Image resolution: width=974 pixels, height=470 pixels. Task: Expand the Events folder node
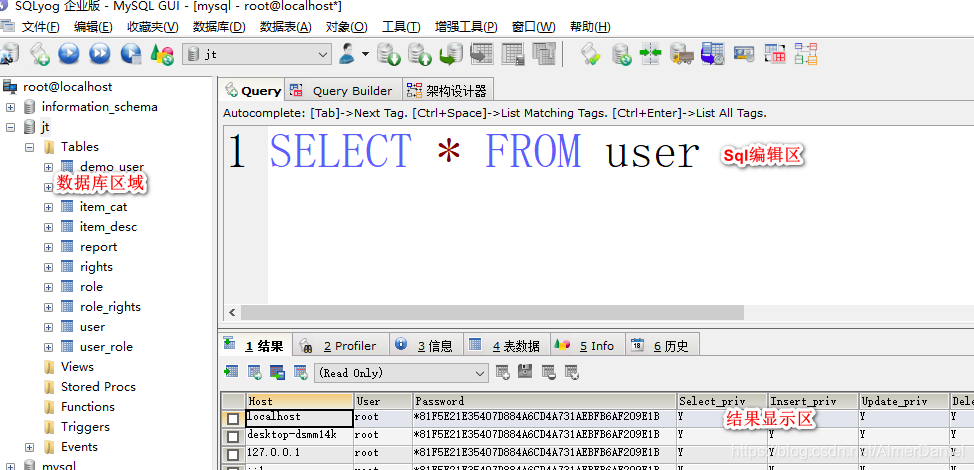pyautogui.click(x=29, y=447)
